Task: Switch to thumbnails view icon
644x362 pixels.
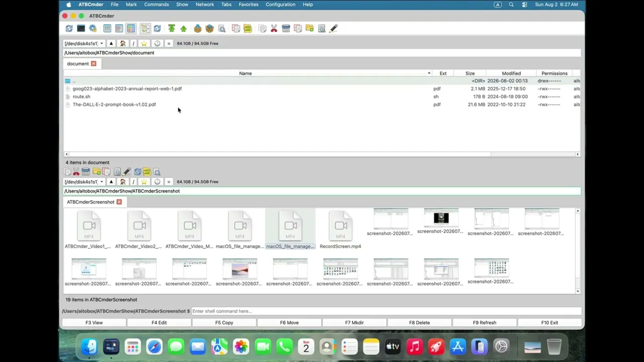Action: tap(131, 29)
